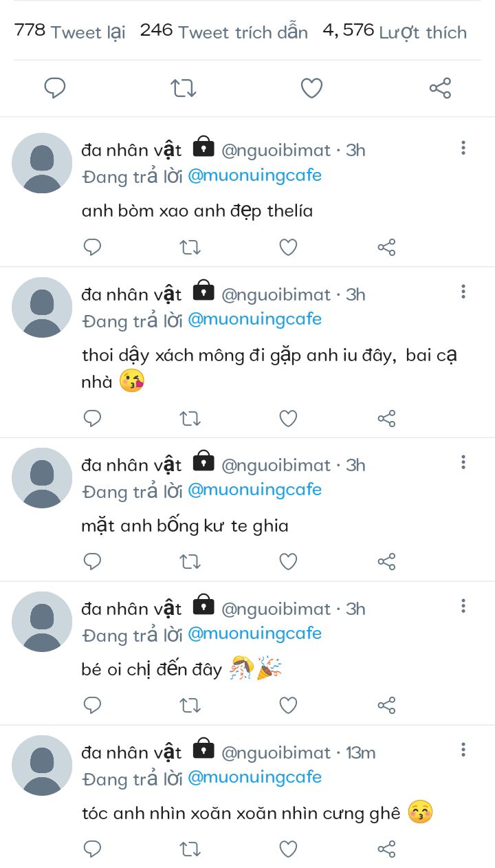Share the main tweet
Screen dimensions: 495x868
440,89
